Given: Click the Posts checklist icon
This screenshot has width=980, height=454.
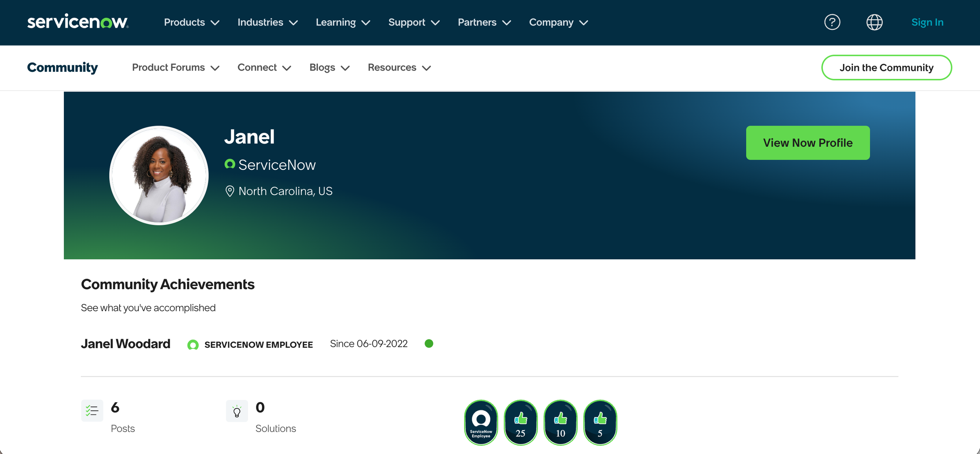Looking at the screenshot, I should point(92,410).
